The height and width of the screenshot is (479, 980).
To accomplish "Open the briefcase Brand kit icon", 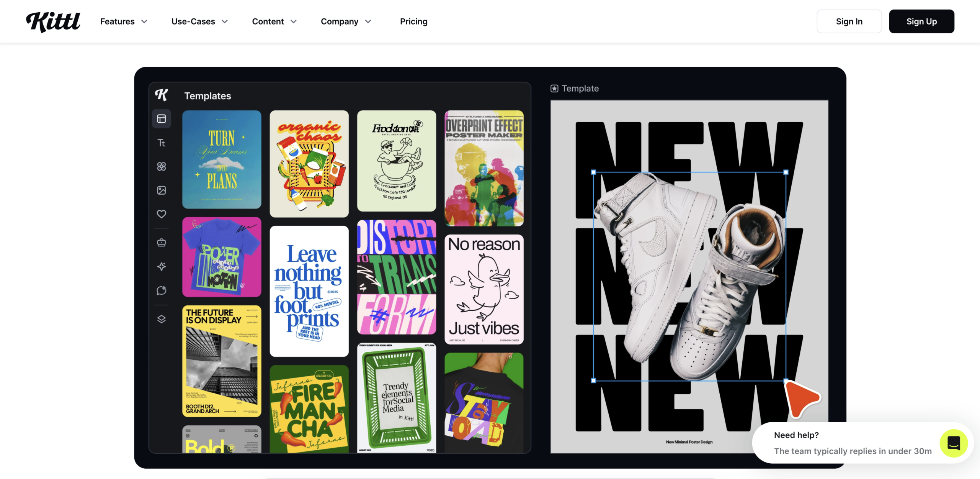I will point(162,243).
